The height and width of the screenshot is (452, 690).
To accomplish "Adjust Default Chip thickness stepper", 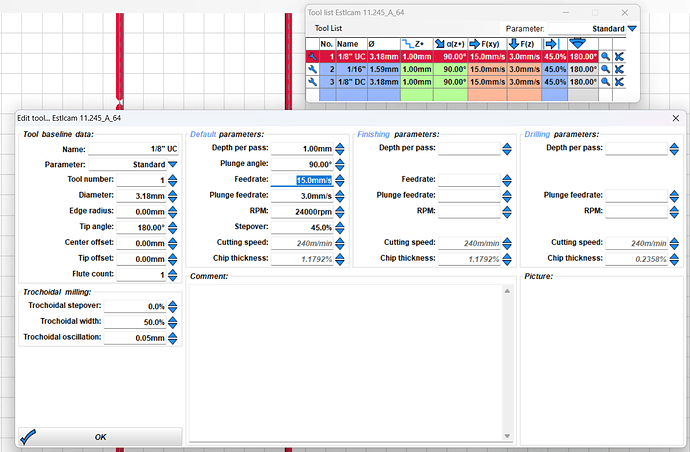I will point(340,259).
